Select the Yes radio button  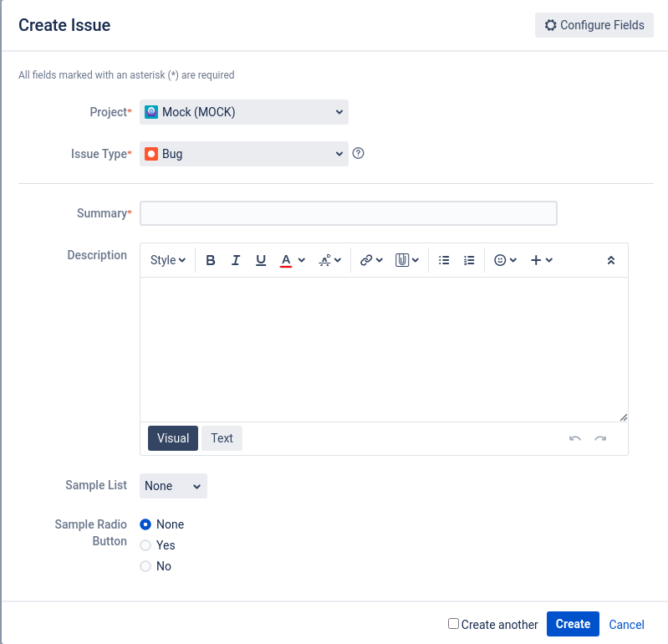click(x=145, y=545)
